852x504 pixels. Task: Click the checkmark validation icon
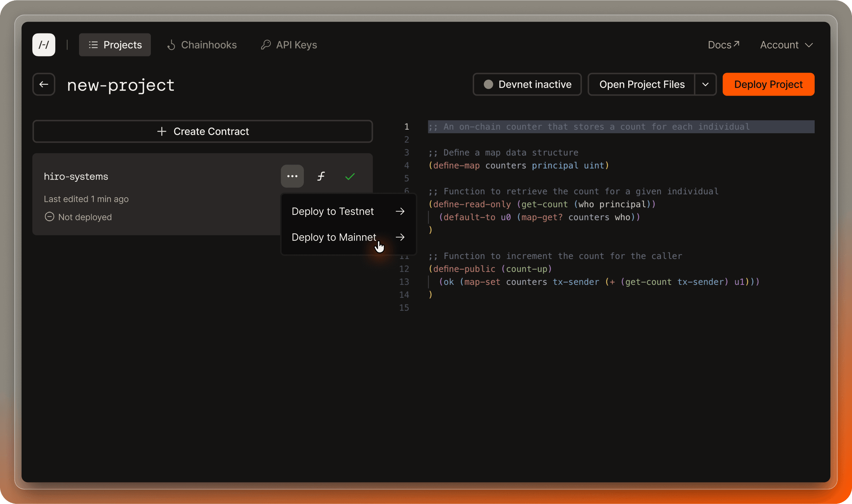[x=350, y=176]
